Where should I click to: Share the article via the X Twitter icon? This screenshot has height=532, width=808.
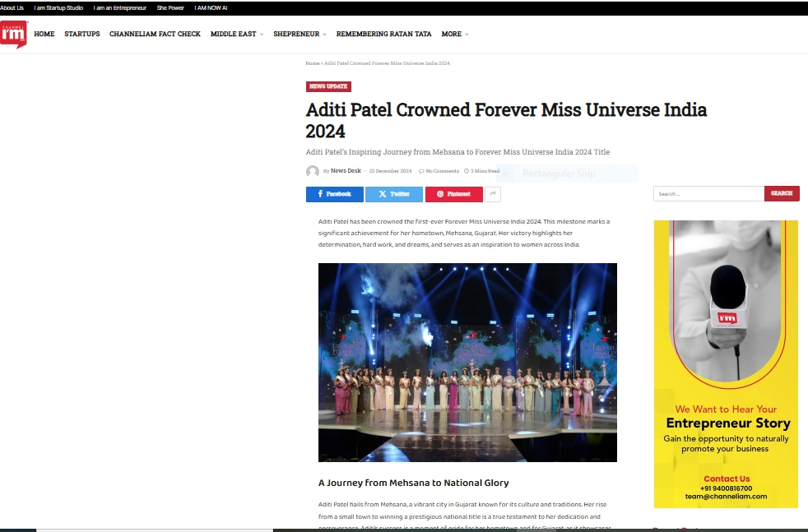(x=393, y=194)
